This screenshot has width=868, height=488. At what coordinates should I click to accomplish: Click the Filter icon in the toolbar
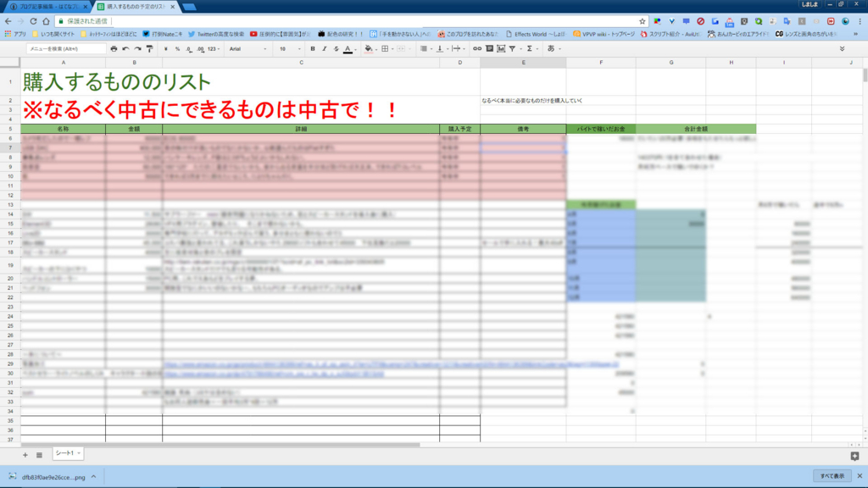coord(512,50)
